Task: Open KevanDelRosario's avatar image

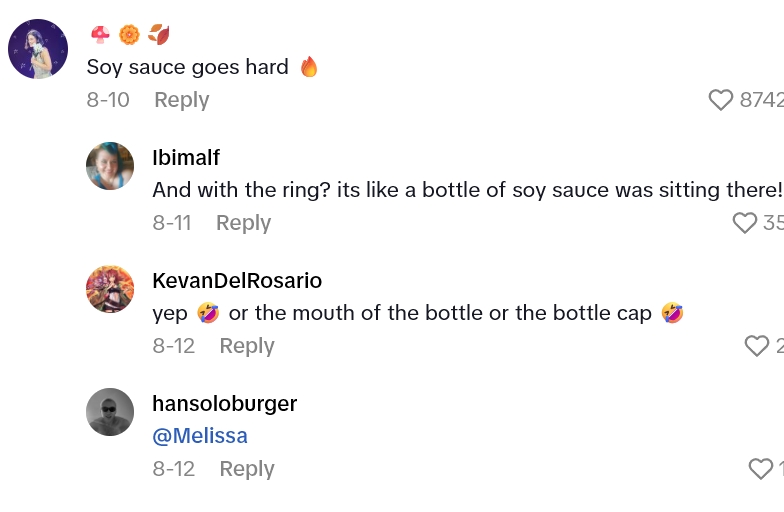Action: tap(110, 289)
